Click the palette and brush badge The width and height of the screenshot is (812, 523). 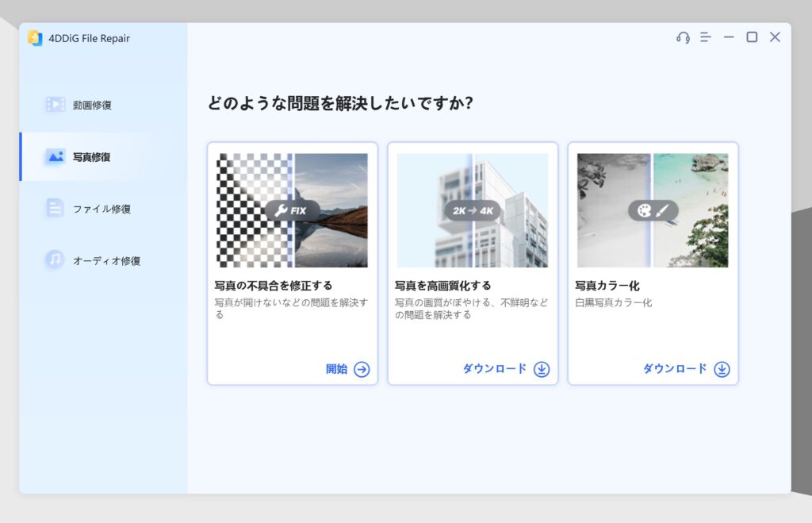(653, 210)
